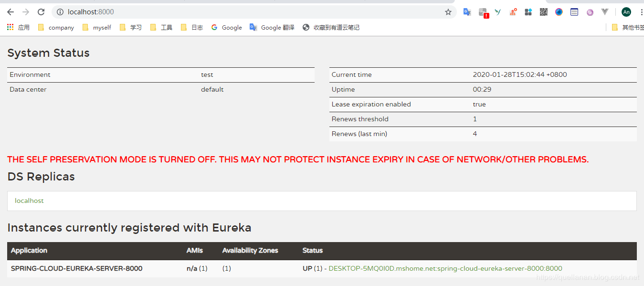
Task: Open the Google bookmark
Action: (226, 28)
